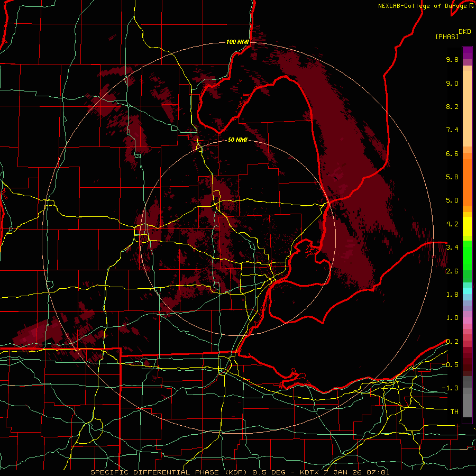Pick the peach segment of the color bar
The width and height of the screenshot is (476, 476).
pos(467,108)
